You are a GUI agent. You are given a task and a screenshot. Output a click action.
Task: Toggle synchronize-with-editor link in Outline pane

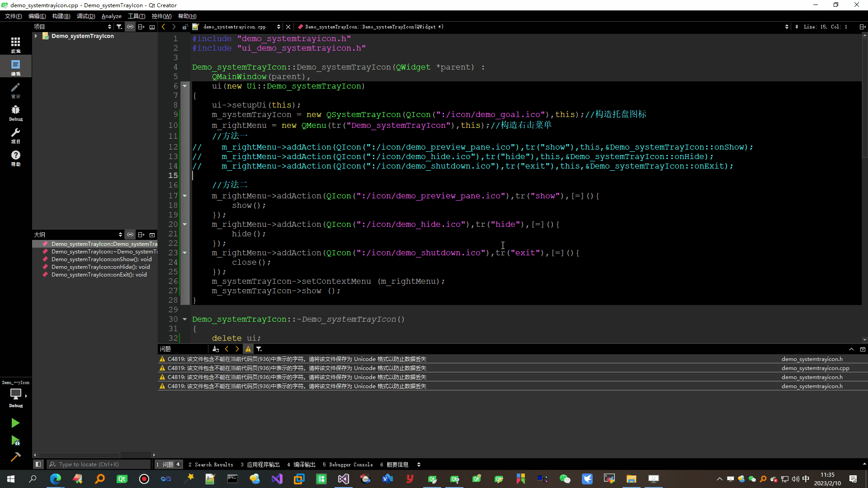[x=130, y=235]
